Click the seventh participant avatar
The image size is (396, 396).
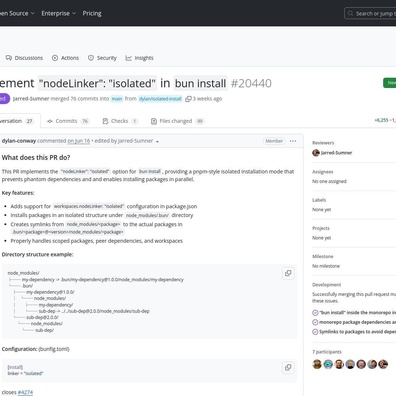(x=383, y=364)
